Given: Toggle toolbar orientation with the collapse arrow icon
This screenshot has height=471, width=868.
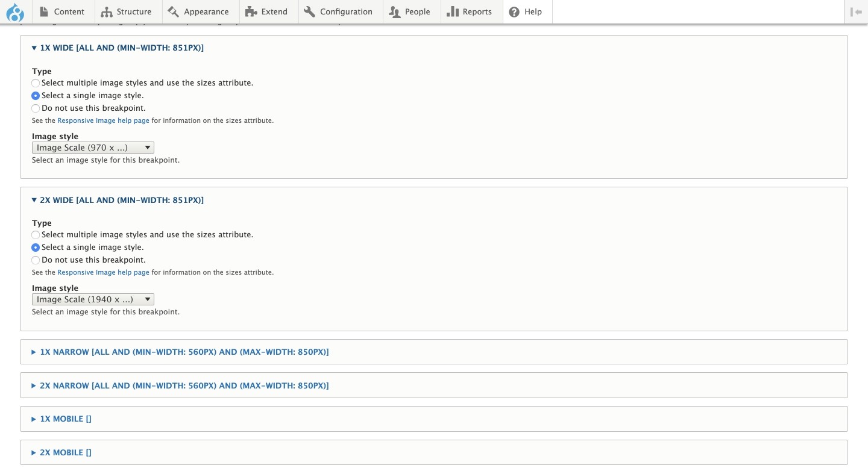Looking at the screenshot, I should pyautogui.click(x=856, y=12).
